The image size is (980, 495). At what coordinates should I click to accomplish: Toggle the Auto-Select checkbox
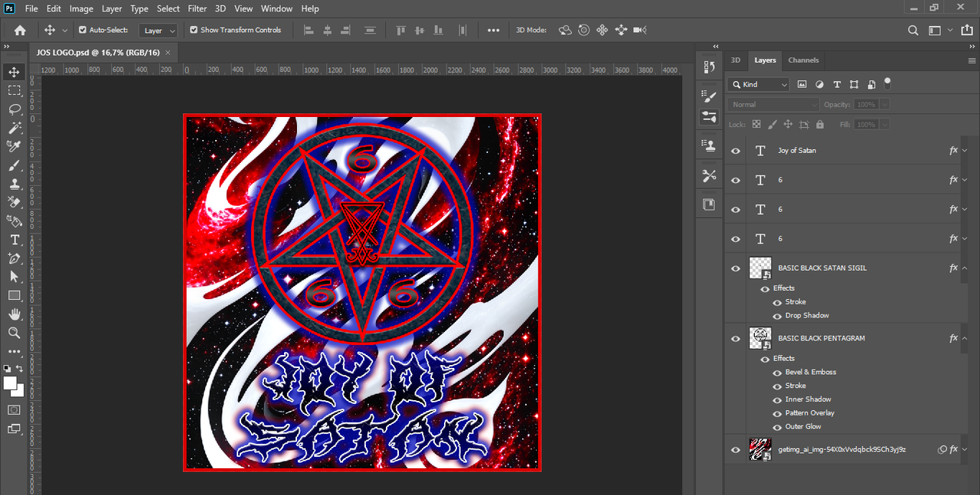coord(83,30)
